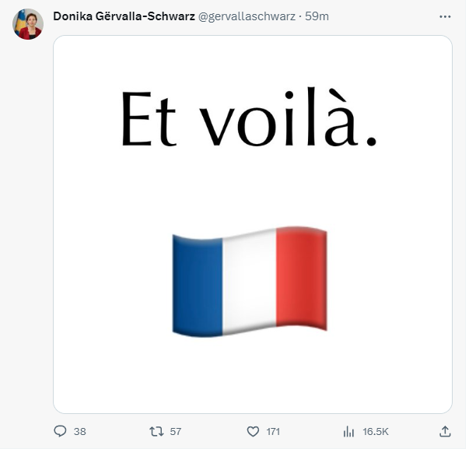The width and height of the screenshot is (476, 449).
Task: Click the red stripe of the flag
Action: (301, 280)
